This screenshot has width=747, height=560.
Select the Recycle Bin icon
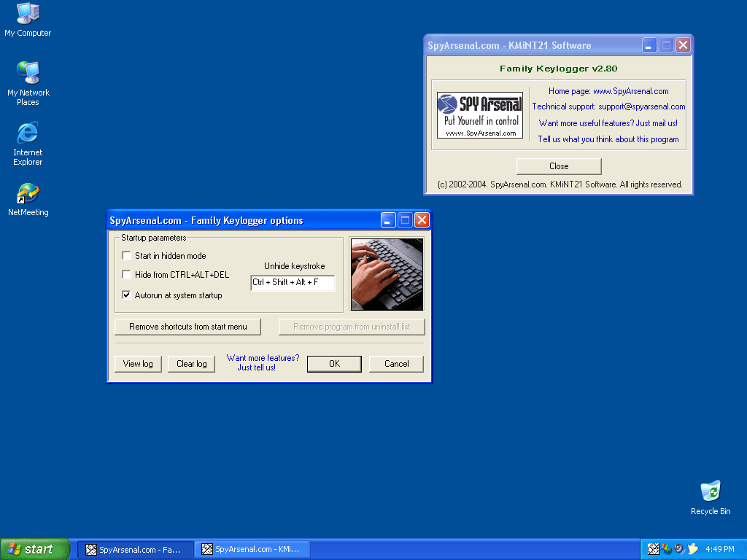[710, 492]
